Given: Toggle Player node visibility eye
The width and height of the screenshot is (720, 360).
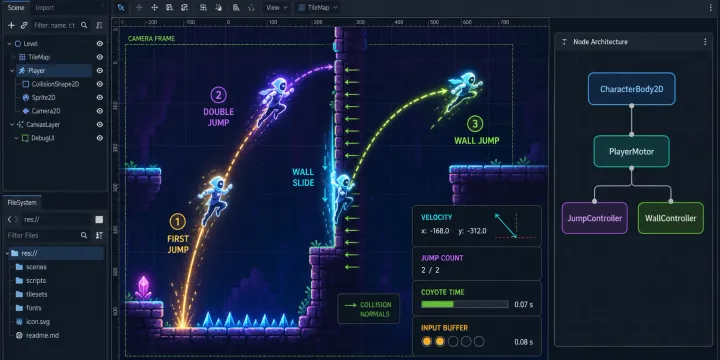Looking at the screenshot, I should [x=100, y=70].
